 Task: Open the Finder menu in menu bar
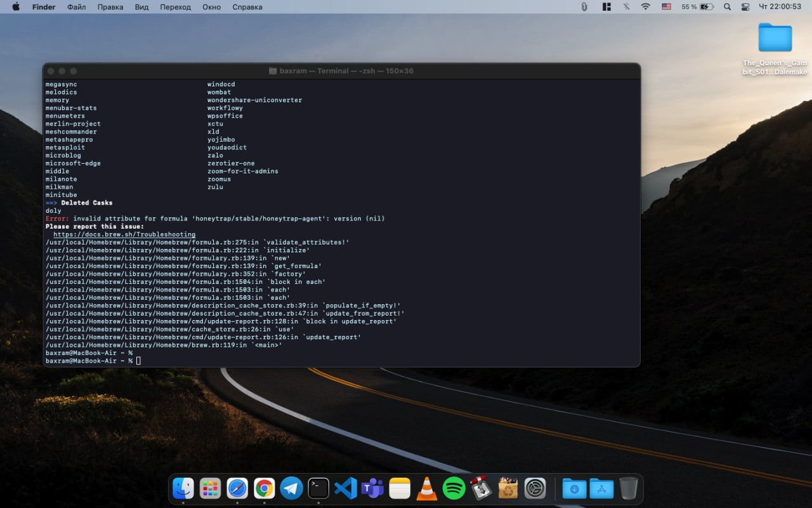pyautogui.click(x=44, y=7)
